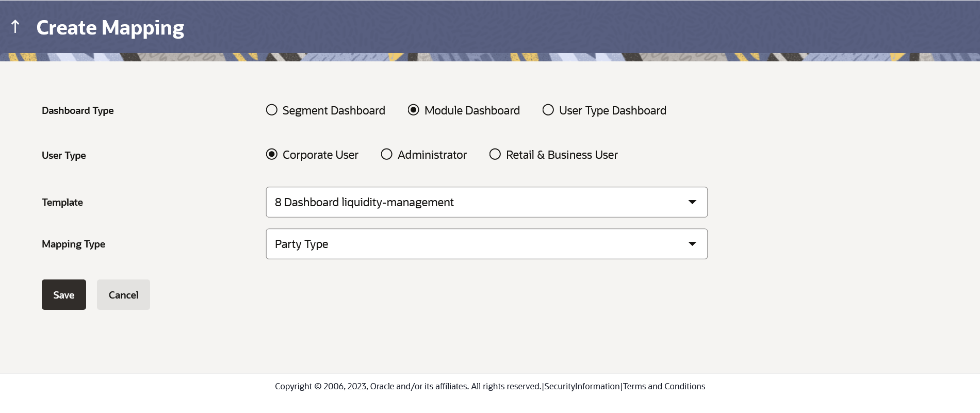Open the Terms and Conditions link
This screenshot has height=413, width=980.
tap(664, 386)
